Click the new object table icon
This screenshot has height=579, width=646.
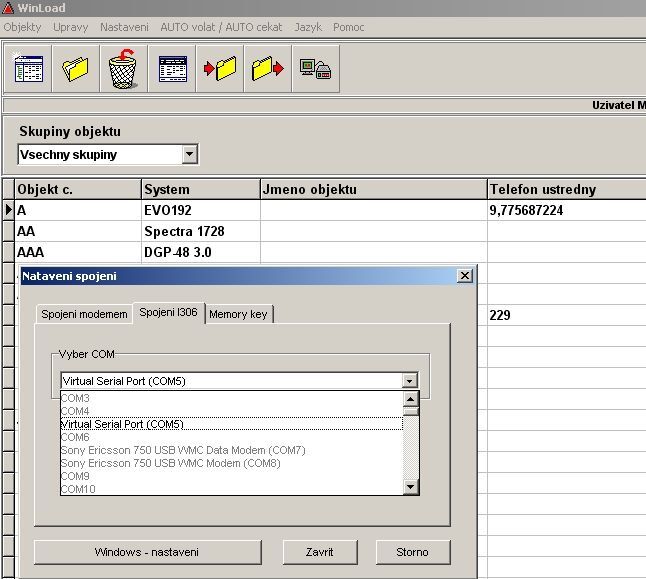pos(28,70)
